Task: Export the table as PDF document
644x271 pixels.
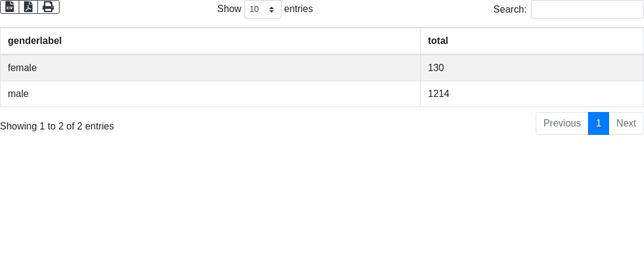Action: (x=28, y=7)
